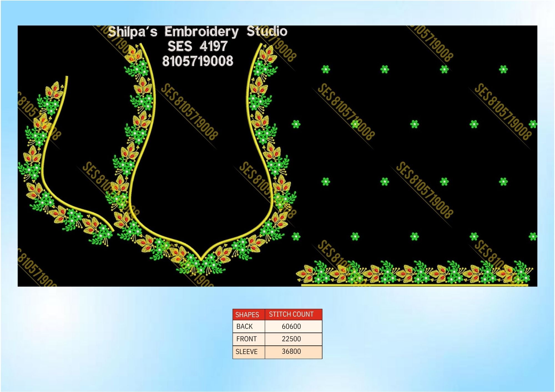This screenshot has height=392, width=555.
Task: Click the phone number 8105719008 under the title
Action: click(x=198, y=61)
